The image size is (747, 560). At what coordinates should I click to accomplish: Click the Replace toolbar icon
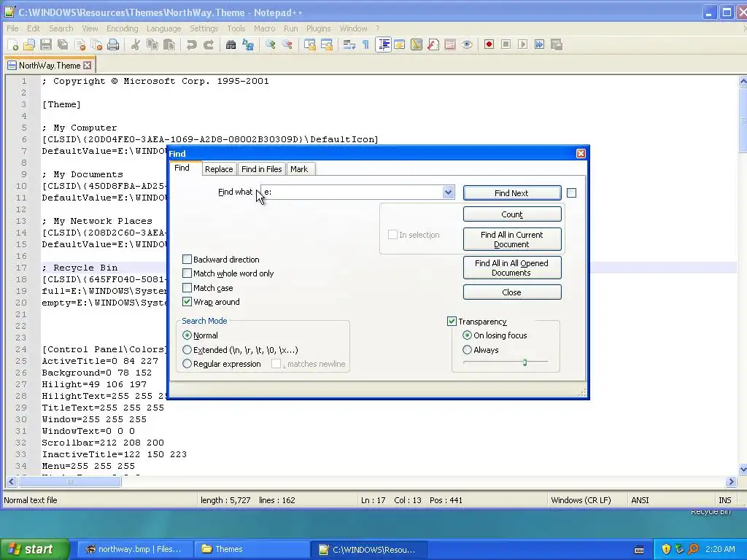248,44
